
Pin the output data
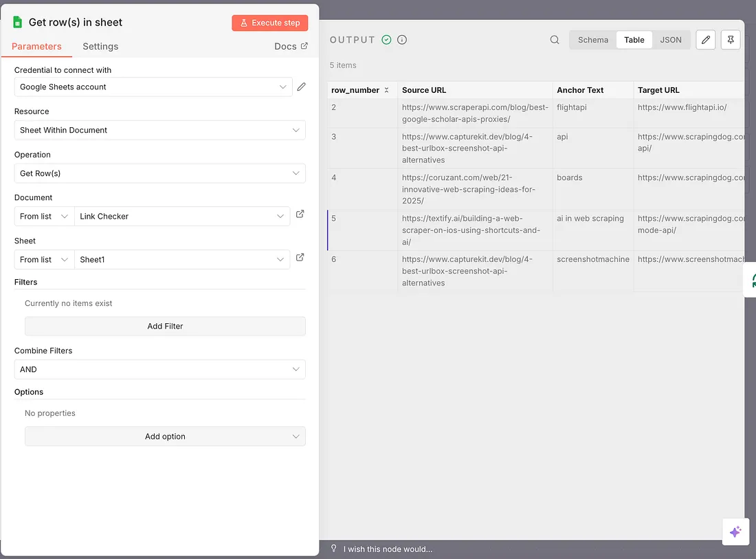click(x=731, y=40)
